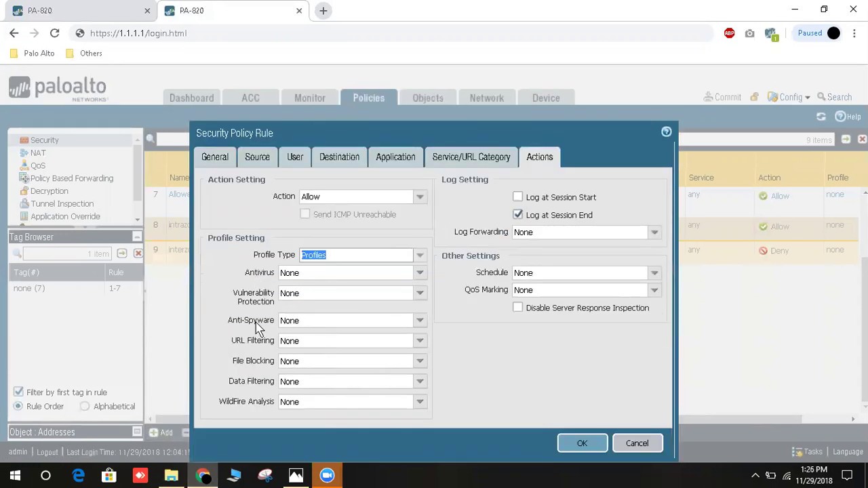
Task: Cancel the Security Policy Rule dialog
Action: point(637,443)
